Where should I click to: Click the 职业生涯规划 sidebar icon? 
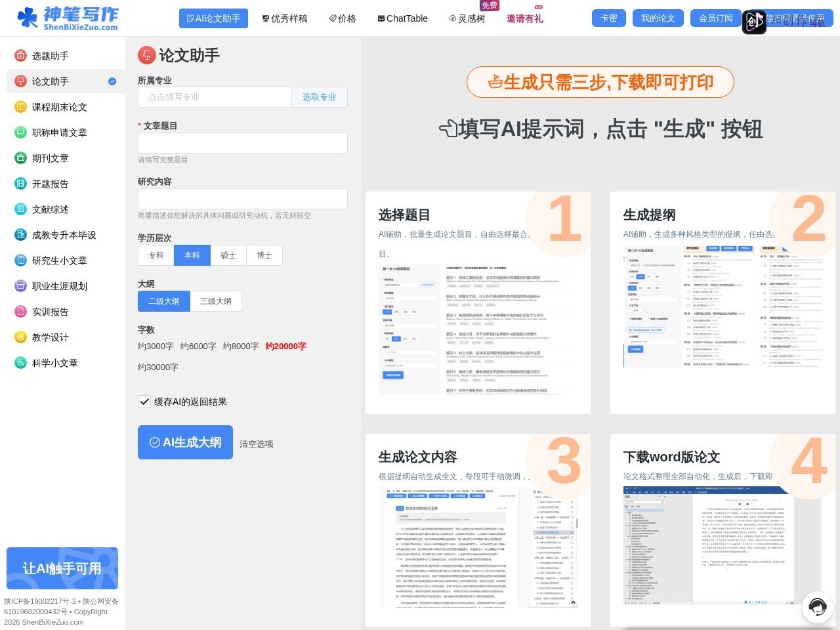(x=20, y=286)
